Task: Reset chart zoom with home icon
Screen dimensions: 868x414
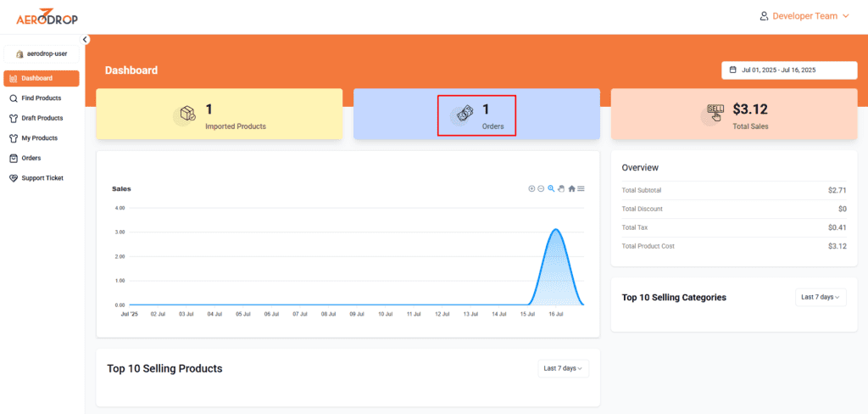Action: [571, 188]
